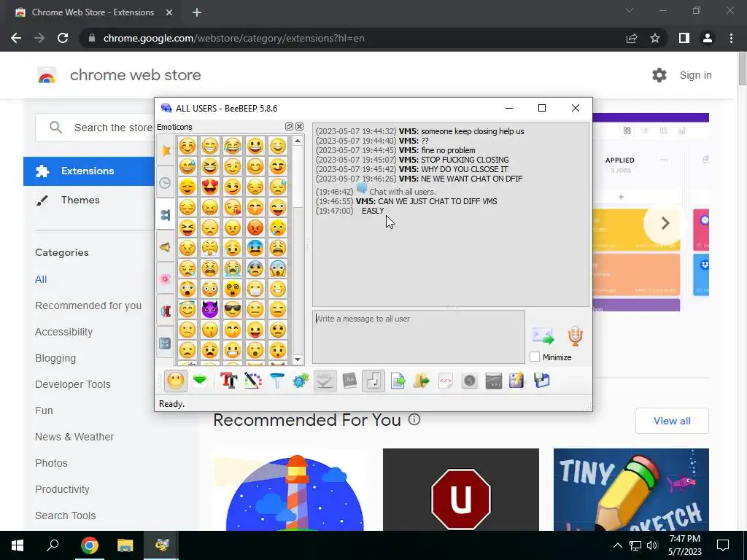Open the favorites star emoticon tab

click(x=166, y=150)
